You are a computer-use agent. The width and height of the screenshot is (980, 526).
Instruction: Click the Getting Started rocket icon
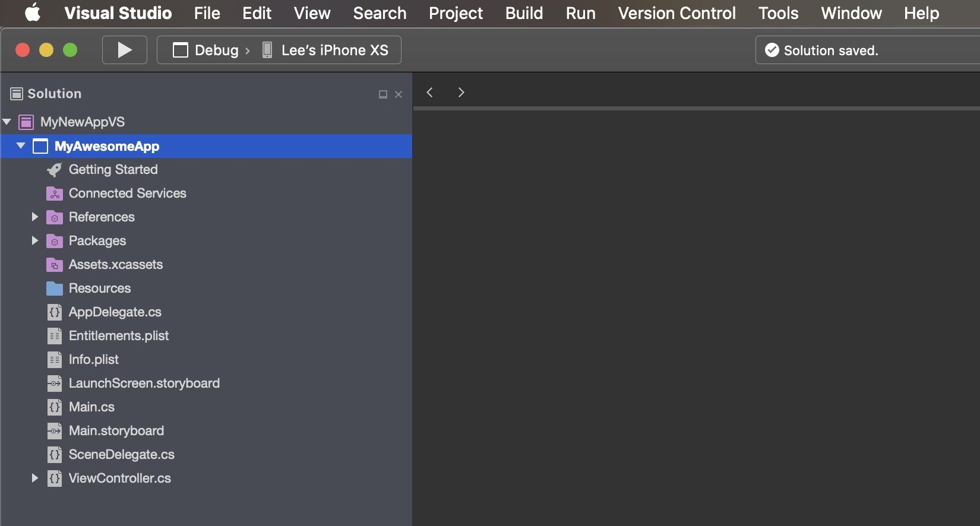pyautogui.click(x=54, y=170)
